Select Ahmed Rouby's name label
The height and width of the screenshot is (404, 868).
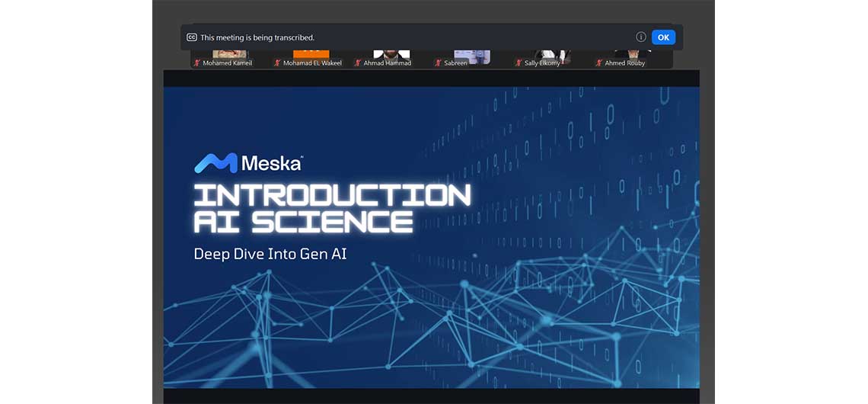625,63
